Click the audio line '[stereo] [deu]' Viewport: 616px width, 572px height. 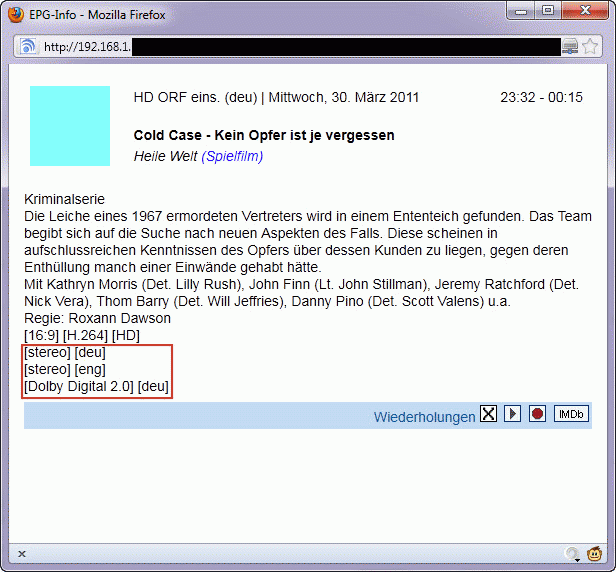click(x=65, y=352)
